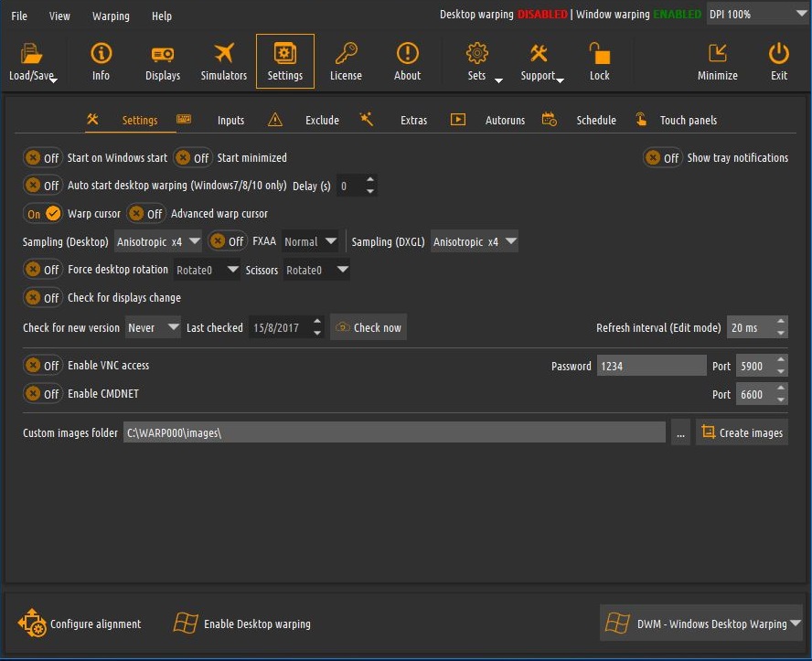Toggle Check for displays change

click(42, 297)
